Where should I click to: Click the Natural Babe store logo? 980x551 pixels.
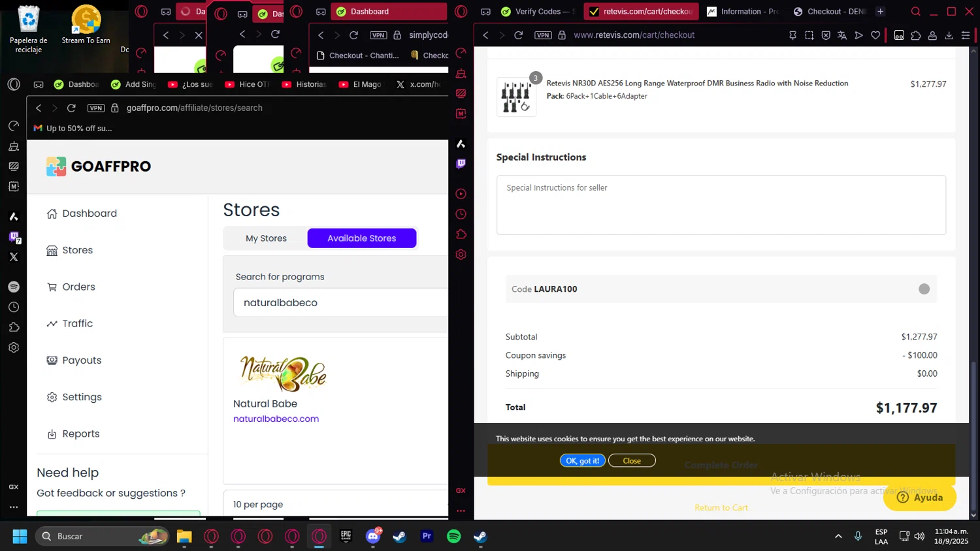pyautogui.click(x=283, y=373)
